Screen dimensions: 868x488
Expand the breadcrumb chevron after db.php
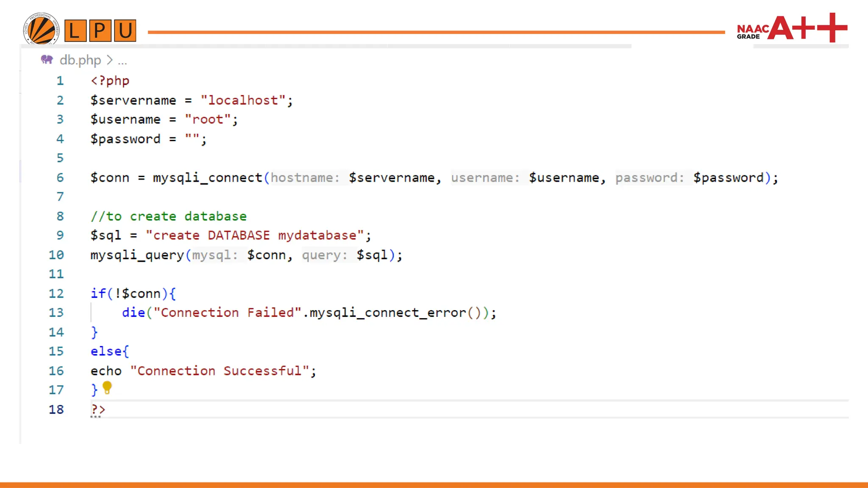pos(110,60)
